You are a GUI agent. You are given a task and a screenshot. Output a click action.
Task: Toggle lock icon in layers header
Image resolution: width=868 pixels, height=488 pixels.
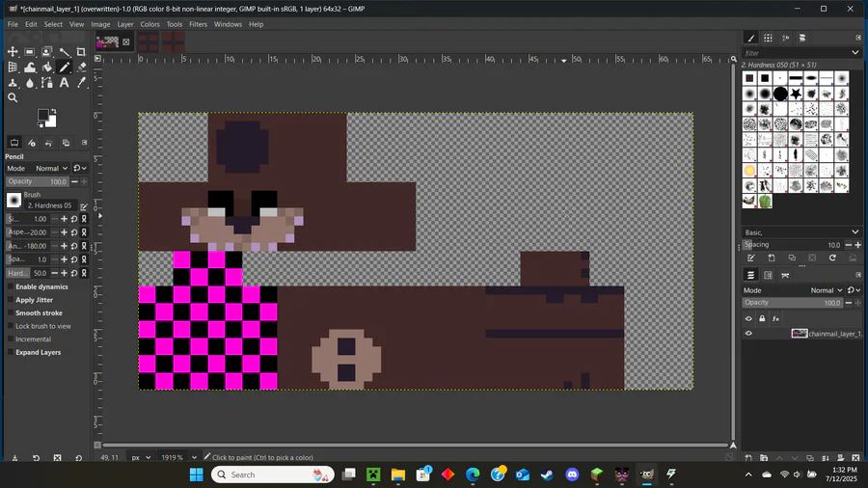[762, 318]
